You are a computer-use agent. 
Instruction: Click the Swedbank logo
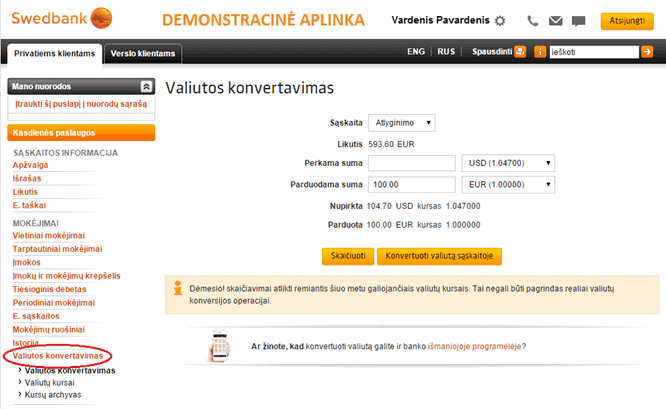pos(62,18)
